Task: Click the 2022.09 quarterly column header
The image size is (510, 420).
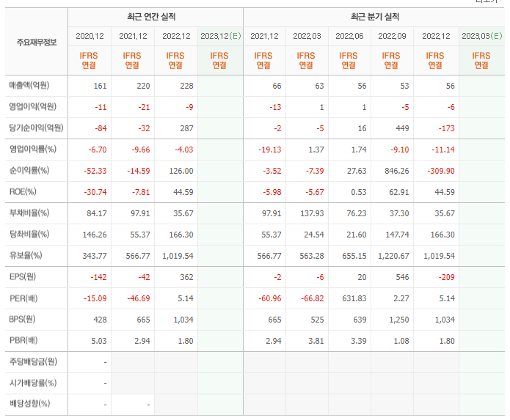Action: coord(392,36)
